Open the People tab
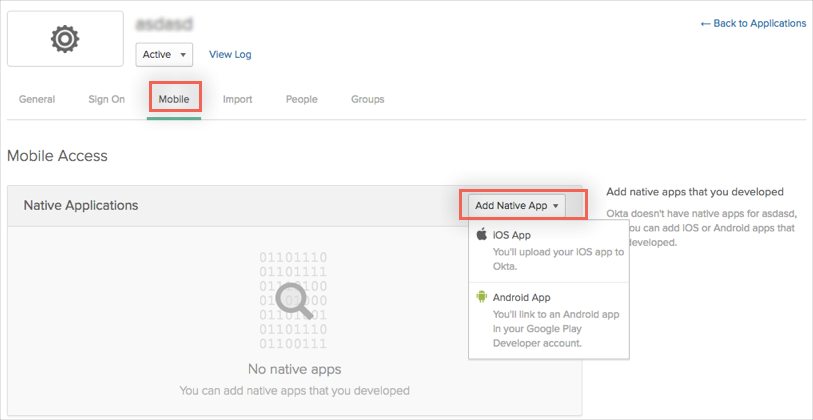 pyautogui.click(x=301, y=99)
